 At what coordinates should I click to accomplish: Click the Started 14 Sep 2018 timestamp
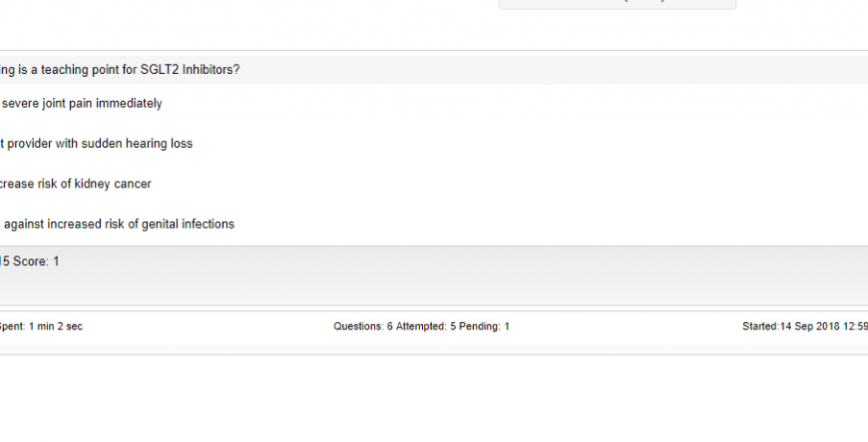(x=805, y=327)
